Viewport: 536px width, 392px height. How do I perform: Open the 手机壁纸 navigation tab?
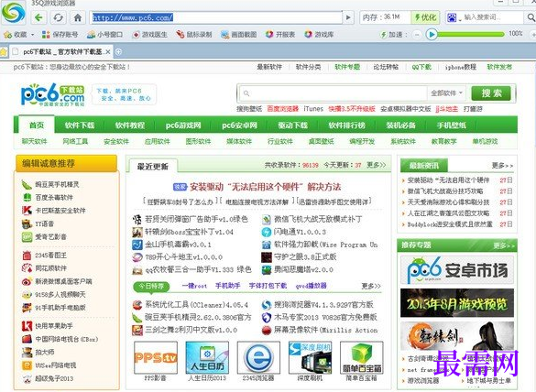click(x=451, y=125)
